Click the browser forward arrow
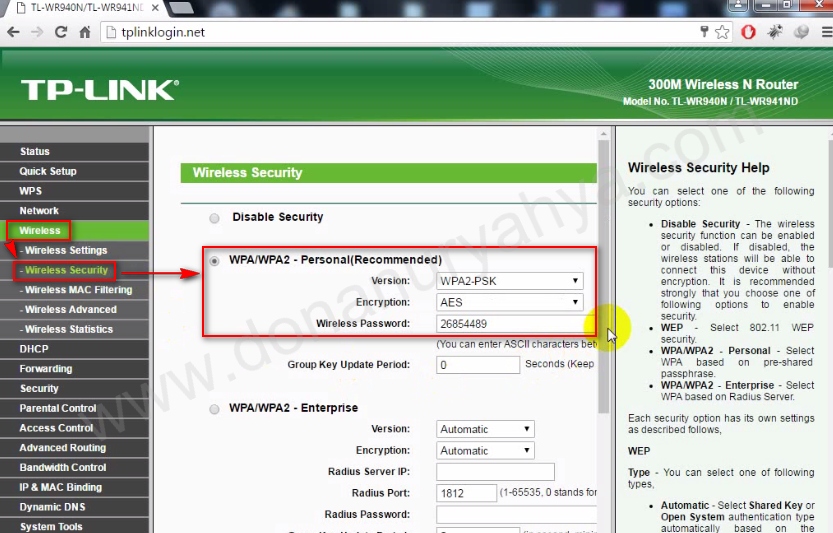The height and width of the screenshot is (533, 833). (x=37, y=32)
